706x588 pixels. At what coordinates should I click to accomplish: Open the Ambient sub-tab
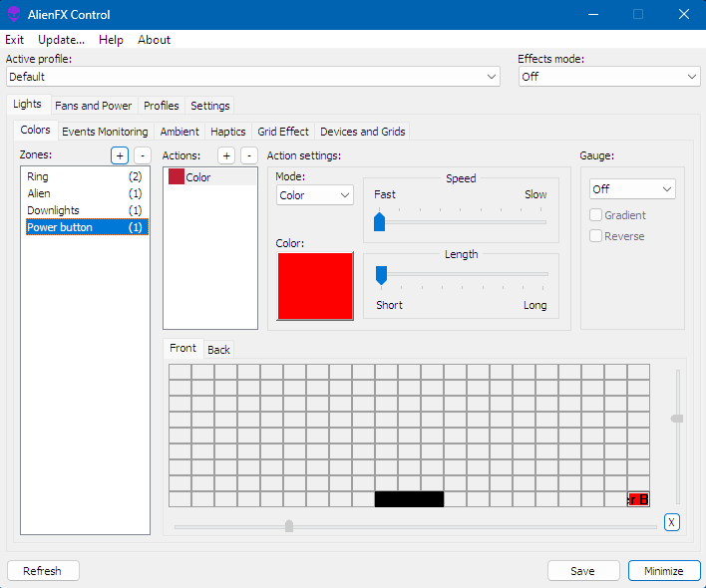coord(179,132)
